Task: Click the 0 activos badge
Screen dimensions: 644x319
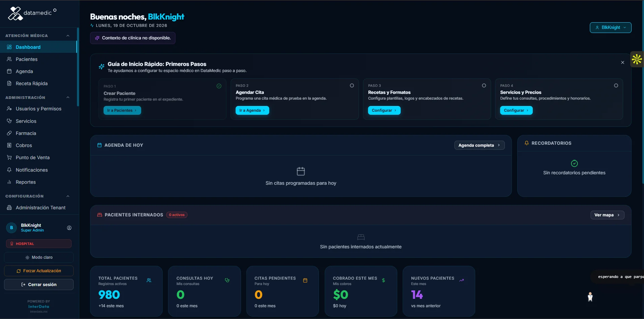Action: point(177,215)
